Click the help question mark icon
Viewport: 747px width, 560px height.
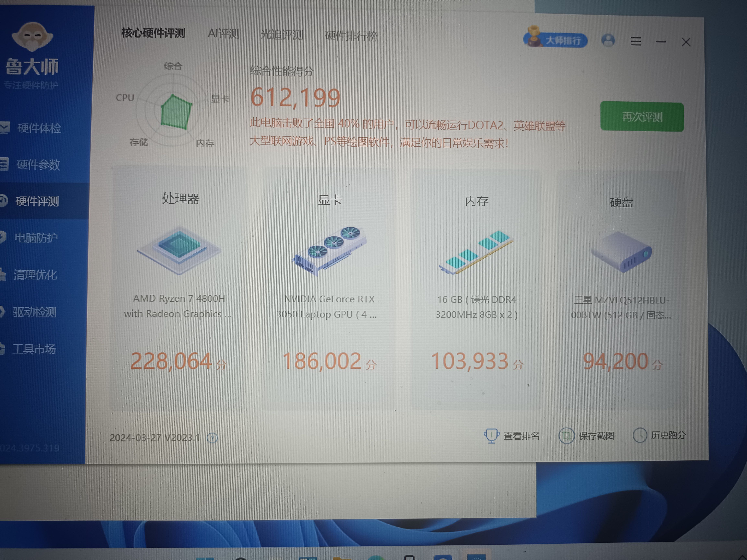point(212,438)
